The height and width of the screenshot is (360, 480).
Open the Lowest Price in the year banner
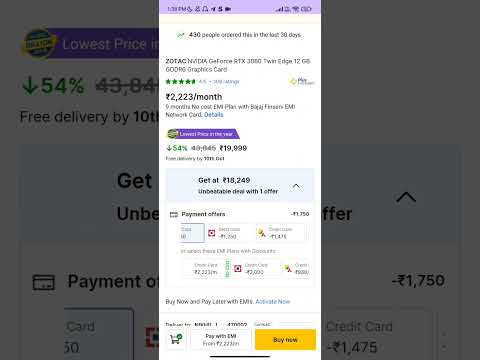(x=203, y=134)
